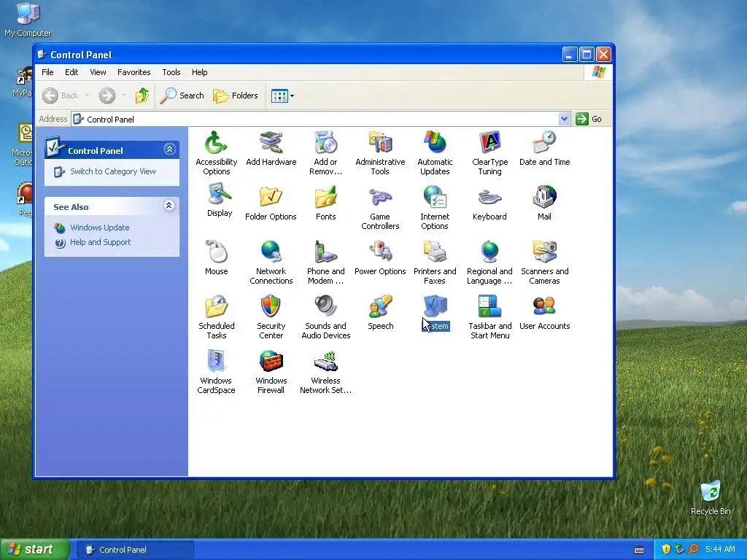The image size is (747, 560).
Task: Collapse the See Also section
Action: pyautogui.click(x=169, y=205)
